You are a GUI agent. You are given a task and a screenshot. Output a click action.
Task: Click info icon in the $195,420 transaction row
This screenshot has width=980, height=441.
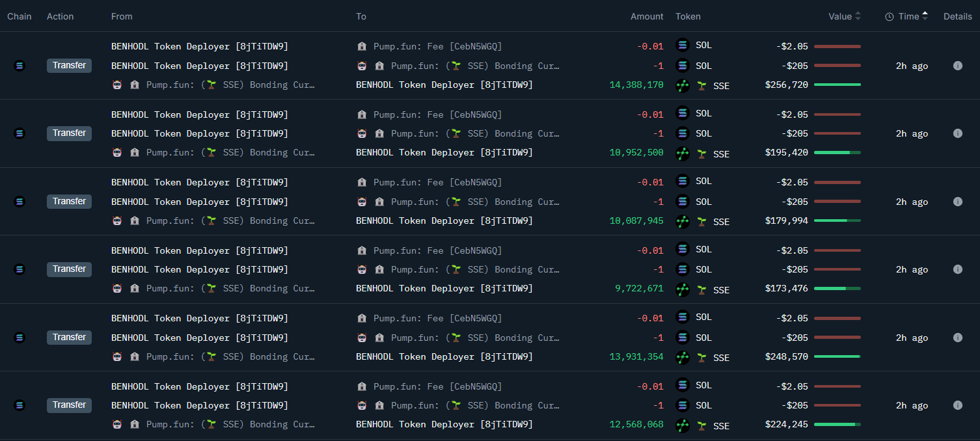pos(957,133)
